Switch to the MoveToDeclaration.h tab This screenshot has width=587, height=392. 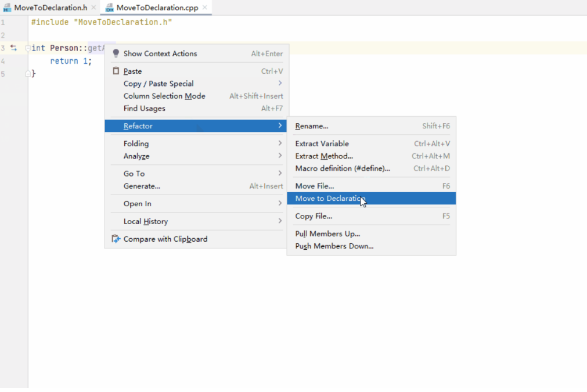(x=50, y=8)
